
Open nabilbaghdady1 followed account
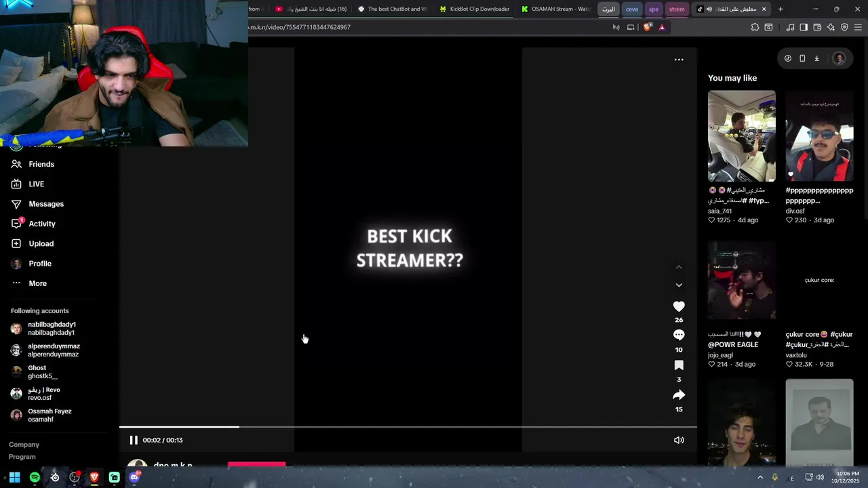point(43,329)
